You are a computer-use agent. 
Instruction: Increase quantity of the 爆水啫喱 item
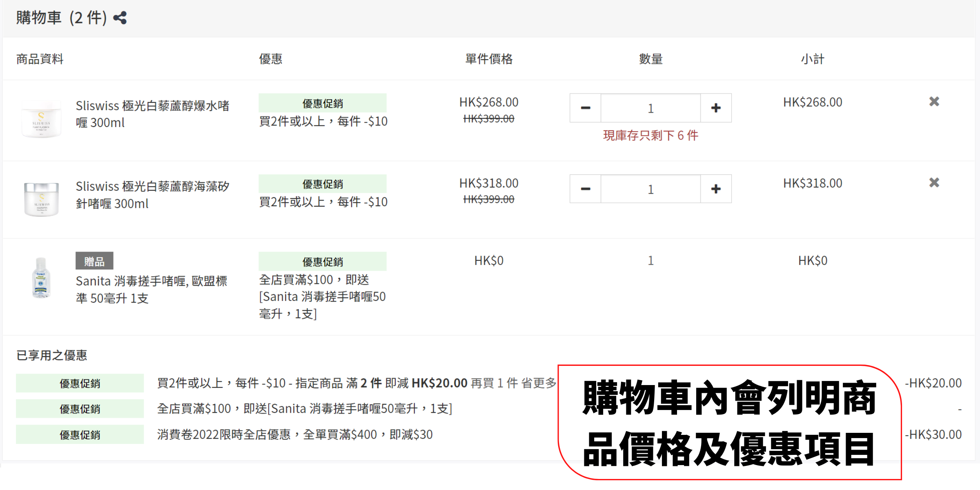coord(716,108)
